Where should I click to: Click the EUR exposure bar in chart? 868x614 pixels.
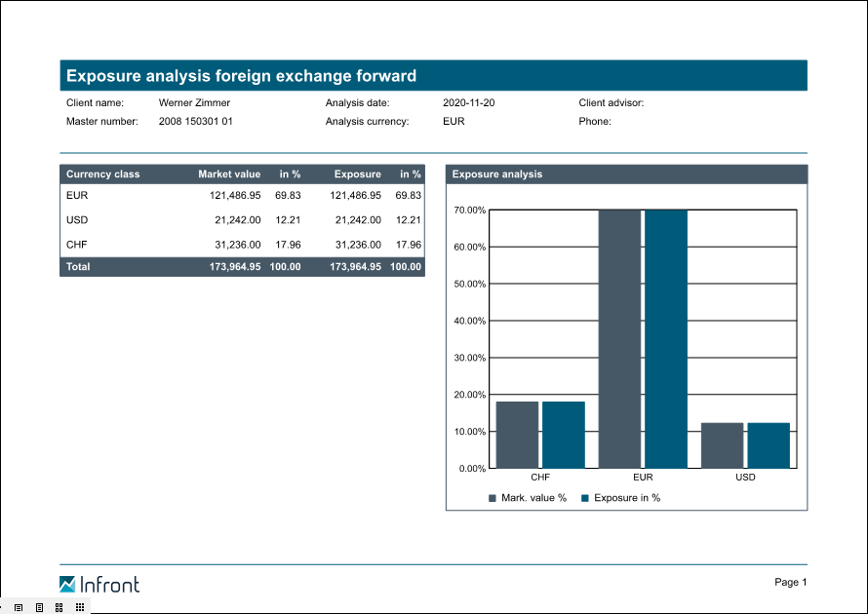click(665, 339)
